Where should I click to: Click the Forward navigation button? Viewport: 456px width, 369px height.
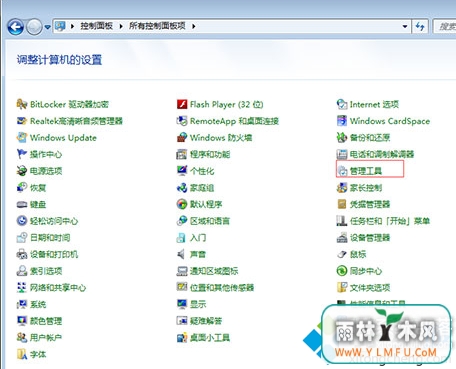click(x=34, y=27)
